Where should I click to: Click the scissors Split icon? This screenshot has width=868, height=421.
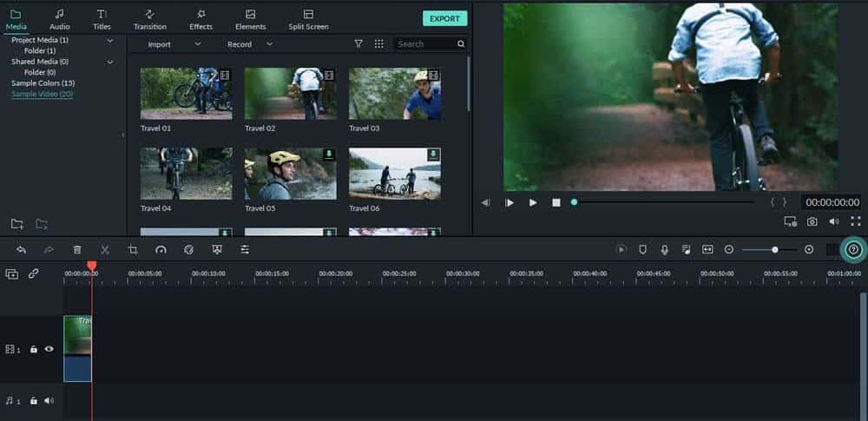pos(105,250)
